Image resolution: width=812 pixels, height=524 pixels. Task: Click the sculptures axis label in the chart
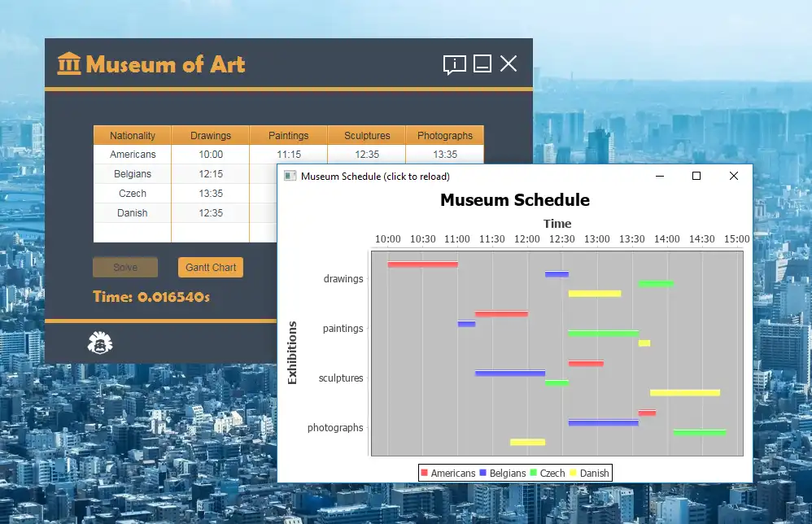tap(341, 378)
